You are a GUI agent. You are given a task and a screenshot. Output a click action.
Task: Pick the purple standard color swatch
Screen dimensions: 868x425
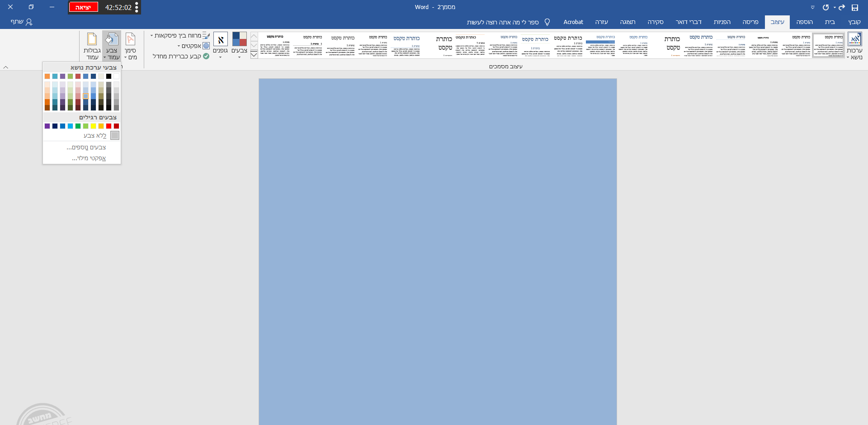(47, 126)
